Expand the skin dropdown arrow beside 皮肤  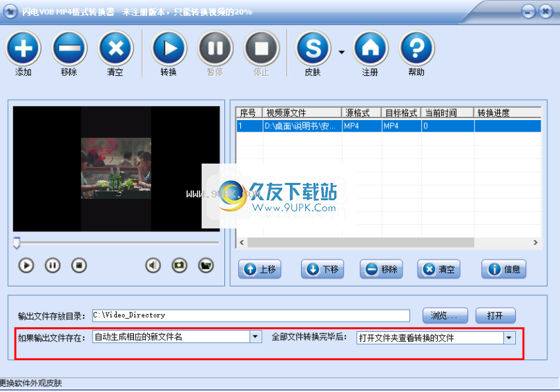[x=342, y=52]
